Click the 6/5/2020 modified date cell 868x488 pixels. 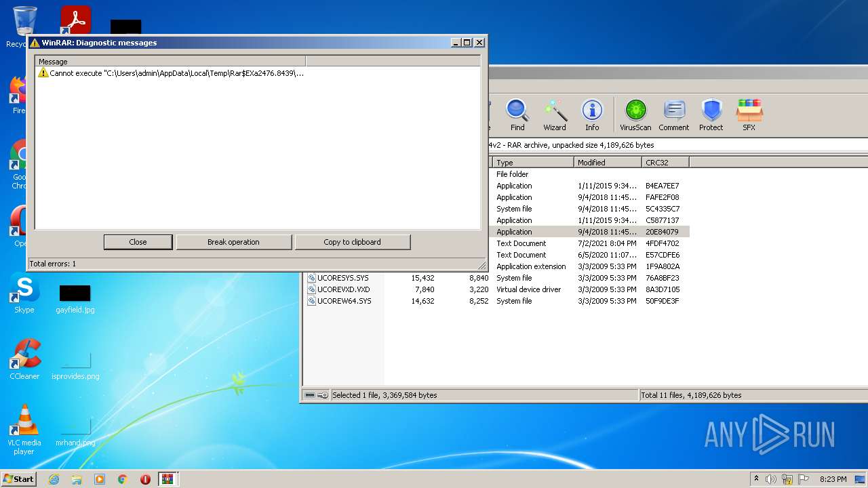pos(607,255)
